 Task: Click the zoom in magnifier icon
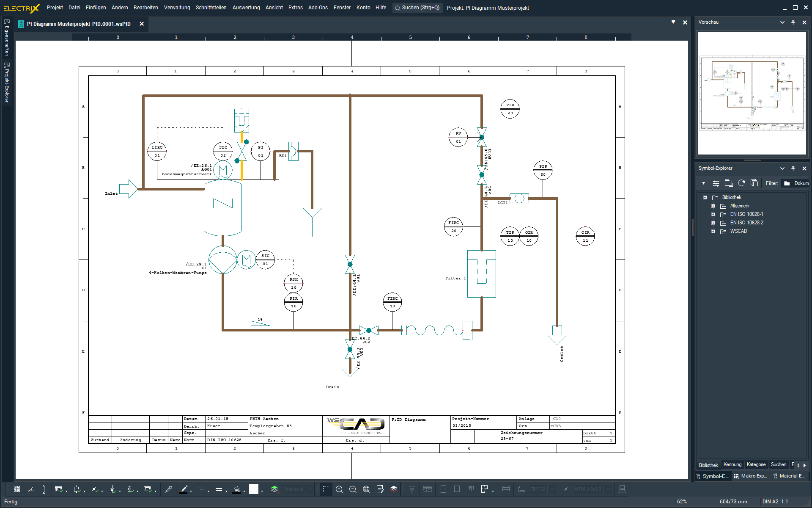(x=339, y=489)
